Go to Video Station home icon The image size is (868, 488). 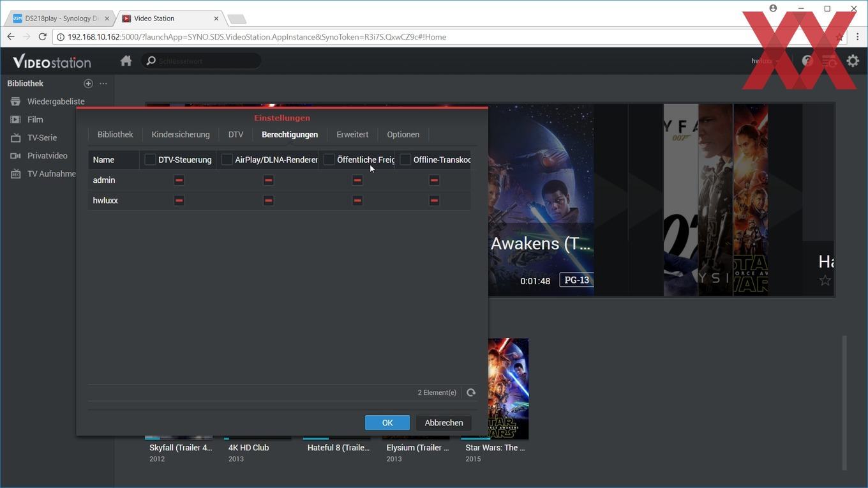click(x=126, y=61)
